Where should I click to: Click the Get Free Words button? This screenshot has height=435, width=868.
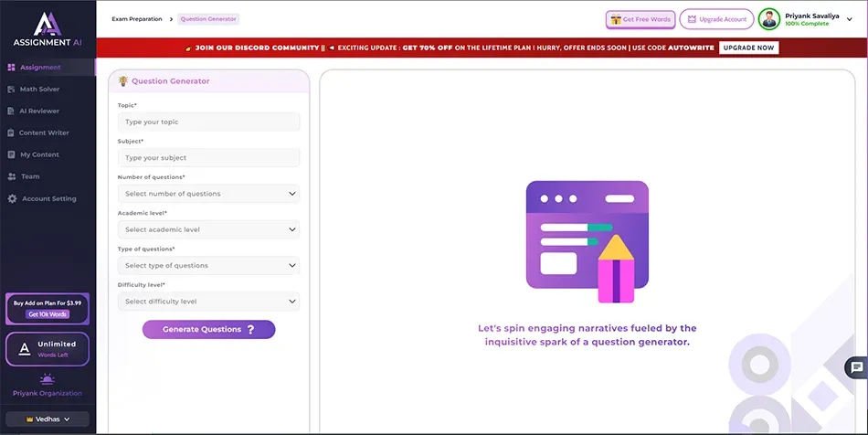[640, 19]
